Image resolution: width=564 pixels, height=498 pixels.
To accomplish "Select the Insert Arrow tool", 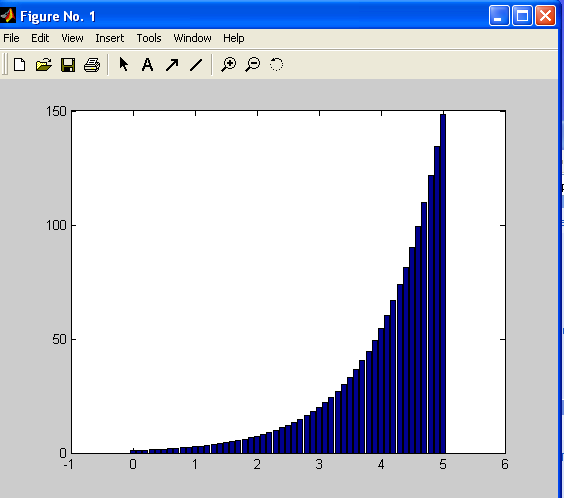I will pos(172,65).
